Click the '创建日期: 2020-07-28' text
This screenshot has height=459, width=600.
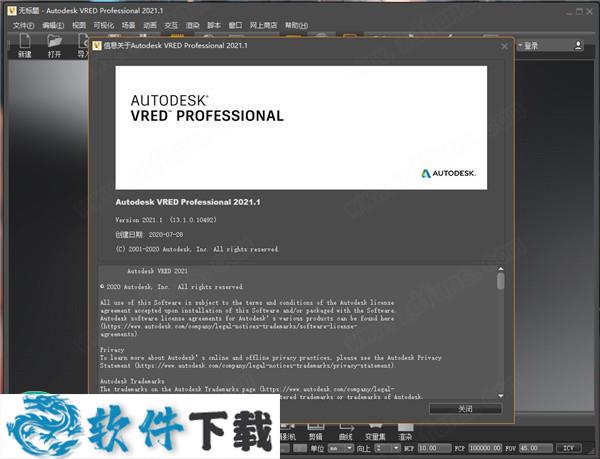point(149,234)
